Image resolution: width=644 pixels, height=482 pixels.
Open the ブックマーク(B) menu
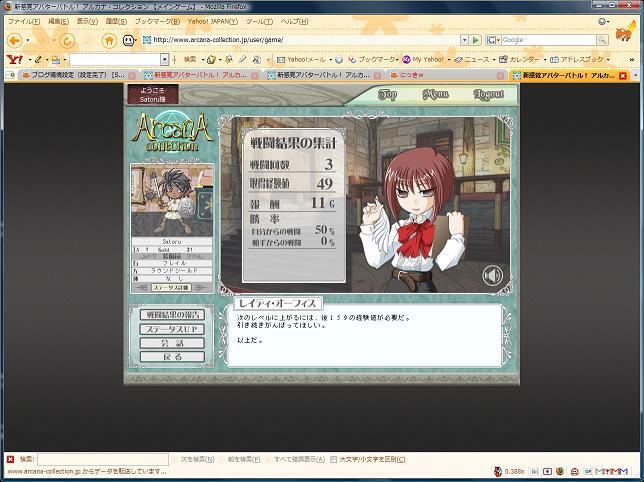157,21
